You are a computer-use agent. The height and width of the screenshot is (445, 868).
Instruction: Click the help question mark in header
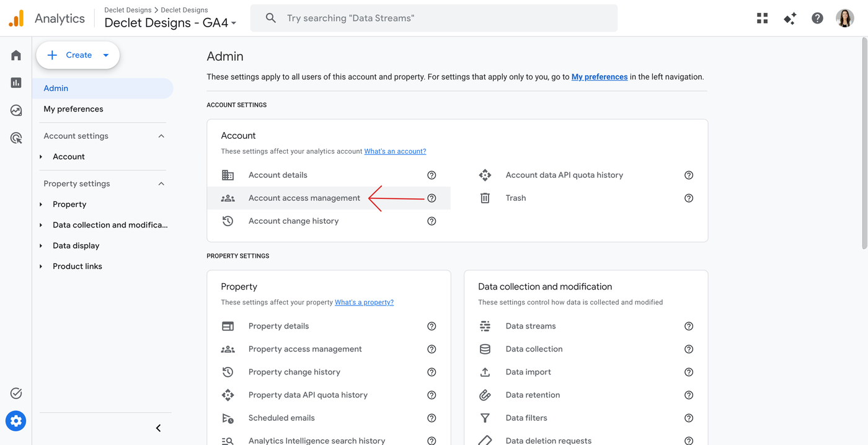(817, 19)
